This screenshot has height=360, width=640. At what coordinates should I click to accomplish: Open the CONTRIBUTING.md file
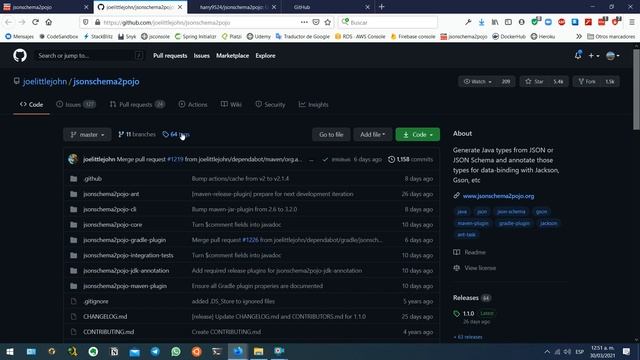pyautogui.click(x=109, y=332)
